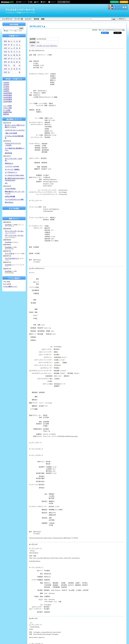Screen dimensions: 129x644
Task: Click the アニメスタッフデータベース site title
Action: tap(20, 10)
